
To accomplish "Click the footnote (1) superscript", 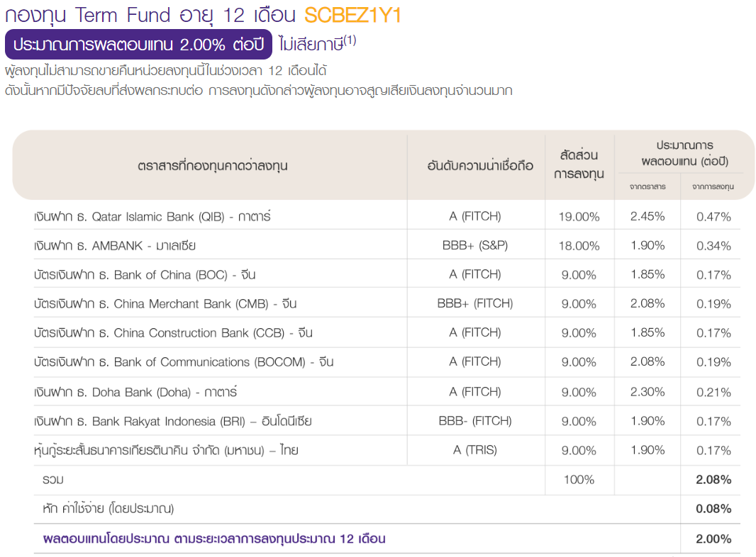I will (x=350, y=40).
